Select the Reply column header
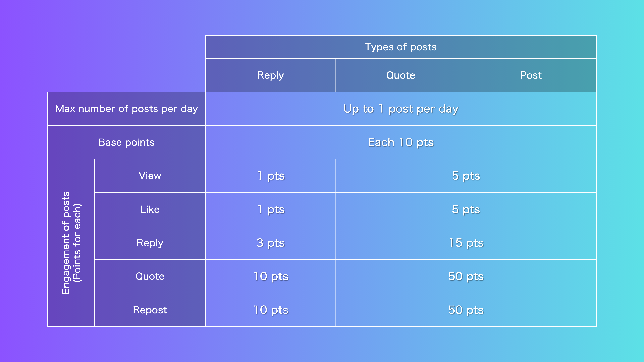The height and width of the screenshot is (362, 644). pos(270,75)
